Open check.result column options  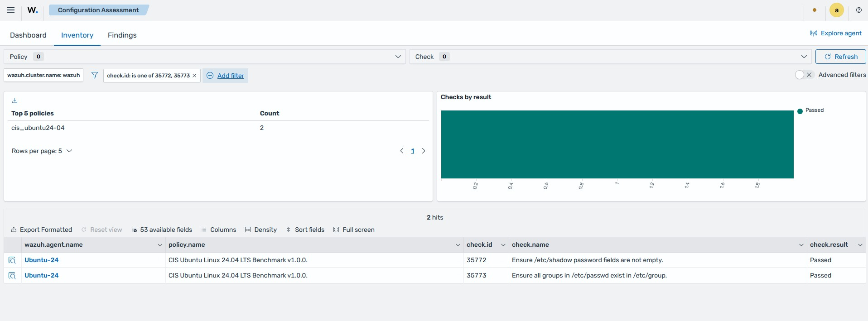(860, 245)
